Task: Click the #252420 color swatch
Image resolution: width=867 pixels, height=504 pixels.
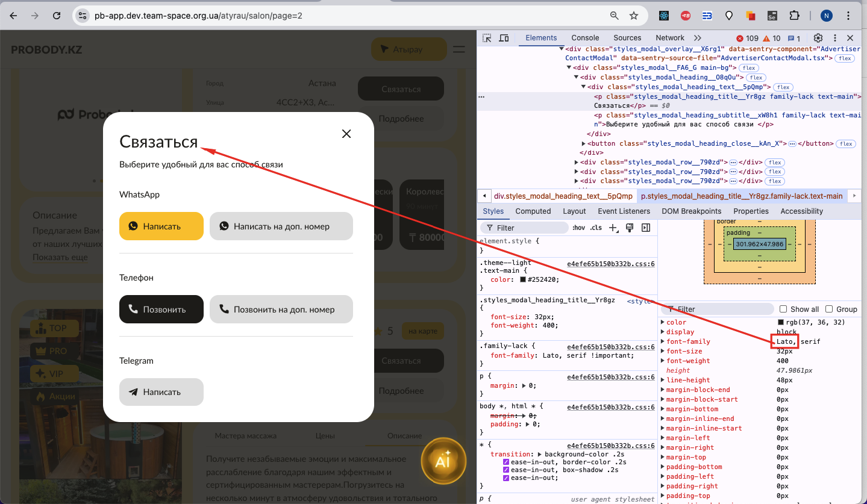Action: click(523, 280)
